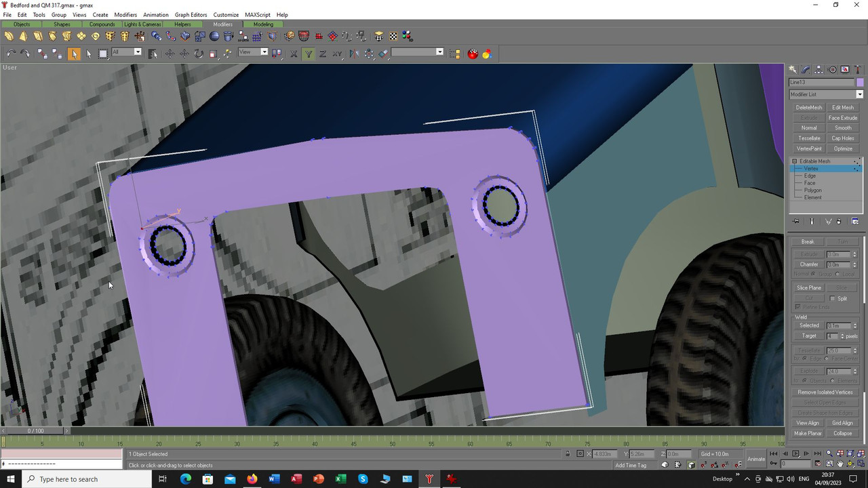Screen dimensions: 868x488
Task: Collapse the Editable Mesh stack entry
Action: pos(795,161)
